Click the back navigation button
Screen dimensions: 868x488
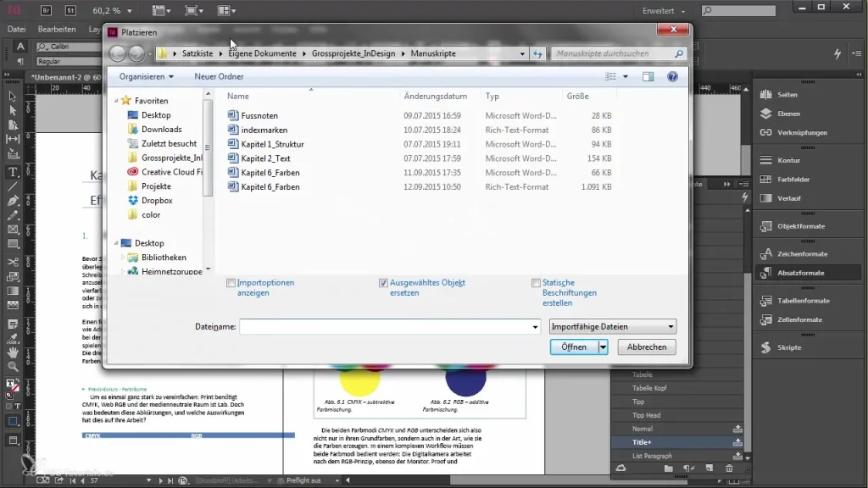117,53
